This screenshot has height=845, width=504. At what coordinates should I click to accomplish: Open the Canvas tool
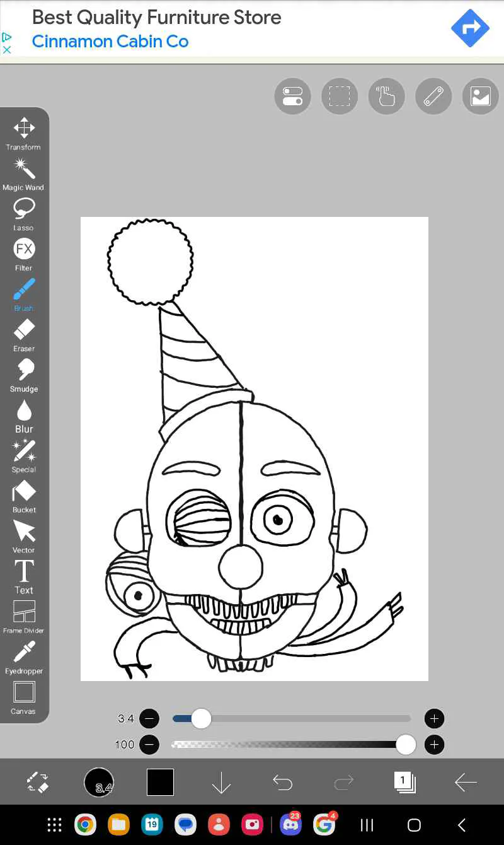pos(24,698)
